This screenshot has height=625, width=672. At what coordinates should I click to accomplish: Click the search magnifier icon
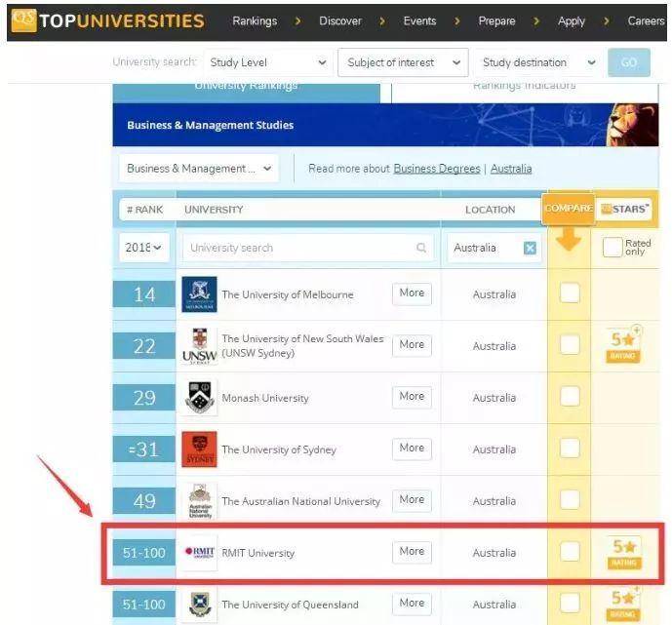(x=421, y=248)
